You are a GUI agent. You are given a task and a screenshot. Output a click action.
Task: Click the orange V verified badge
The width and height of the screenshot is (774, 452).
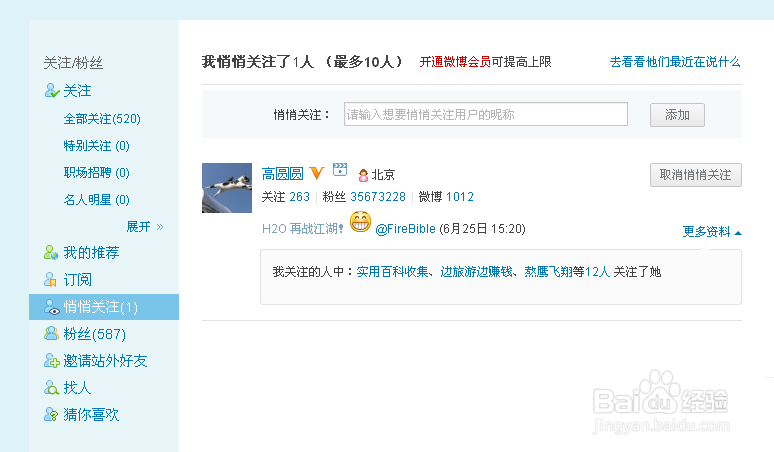(x=317, y=173)
